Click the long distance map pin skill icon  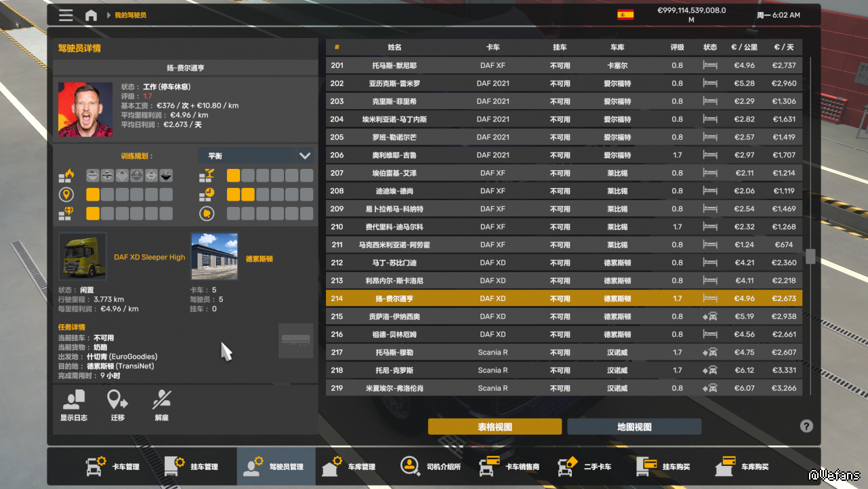[x=66, y=195]
